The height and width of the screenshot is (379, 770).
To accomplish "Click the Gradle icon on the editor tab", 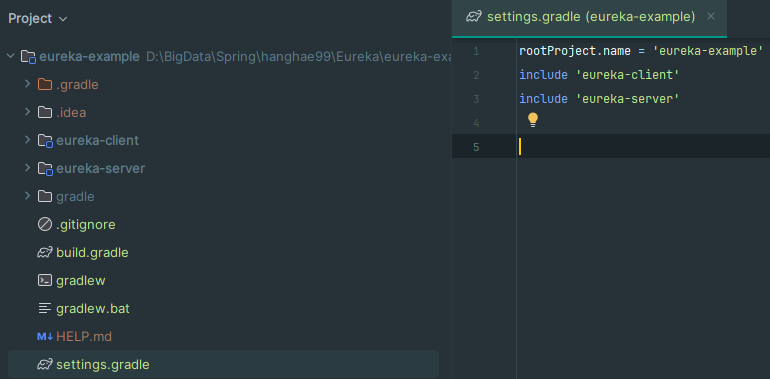I will coord(473,17).
